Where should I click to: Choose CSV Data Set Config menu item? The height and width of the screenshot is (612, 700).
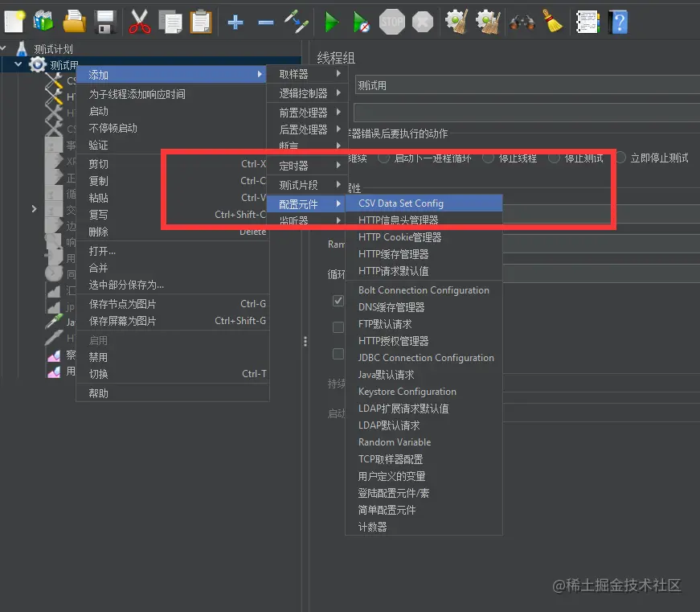[424, 203]
